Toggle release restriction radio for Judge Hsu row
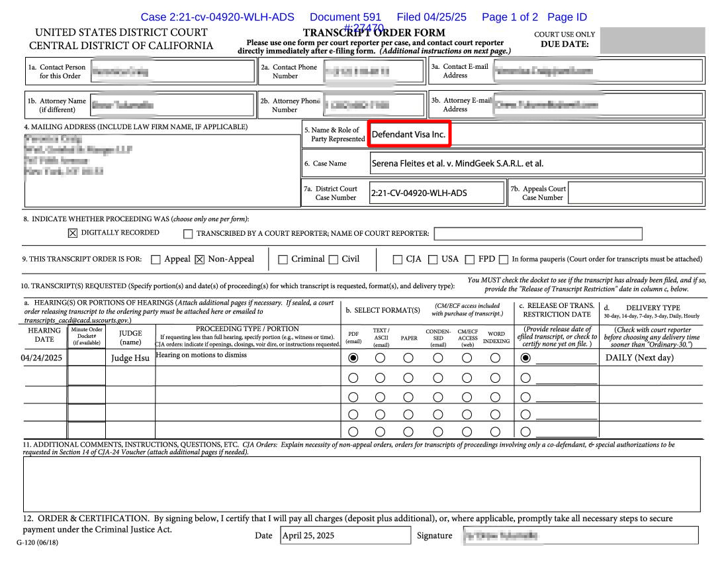Viewport: 728px width, 563px height. pyautogui.click(x=525, y=358)
